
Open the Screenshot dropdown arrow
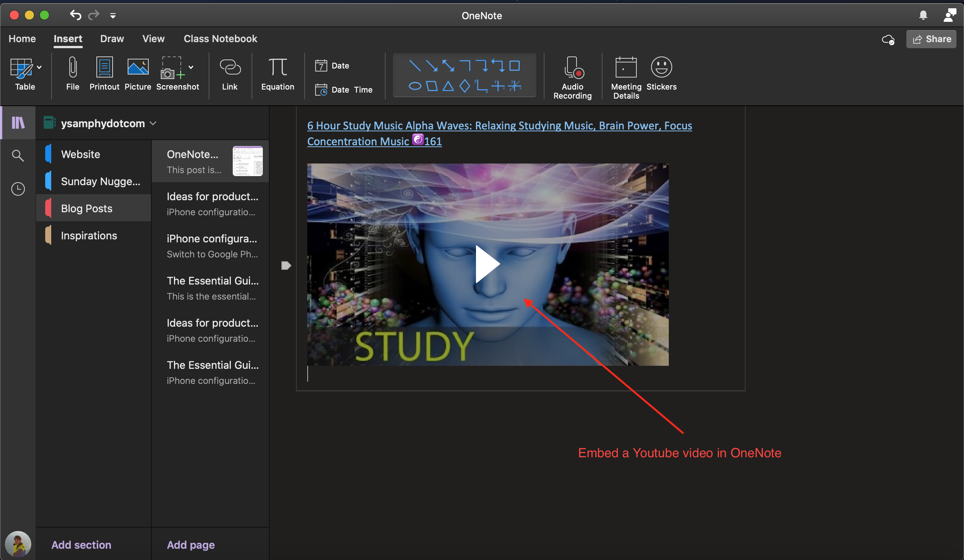tap(191, 68)
